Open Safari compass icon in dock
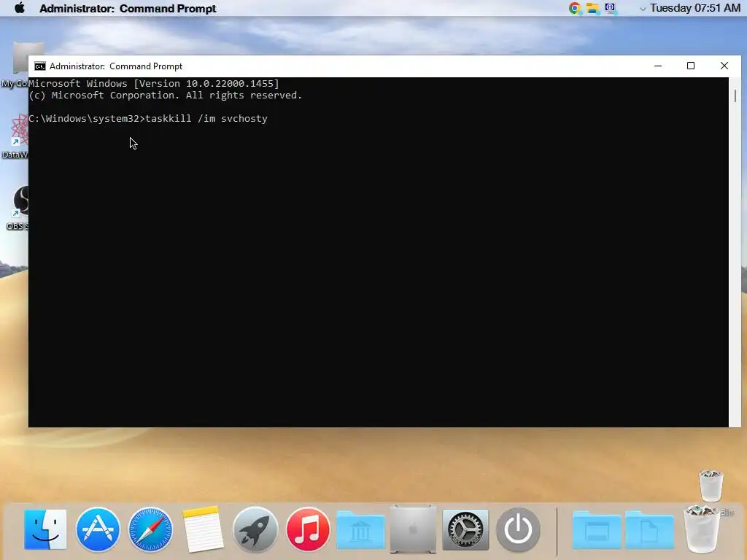 pyautogui.click(x=150, y=529)
